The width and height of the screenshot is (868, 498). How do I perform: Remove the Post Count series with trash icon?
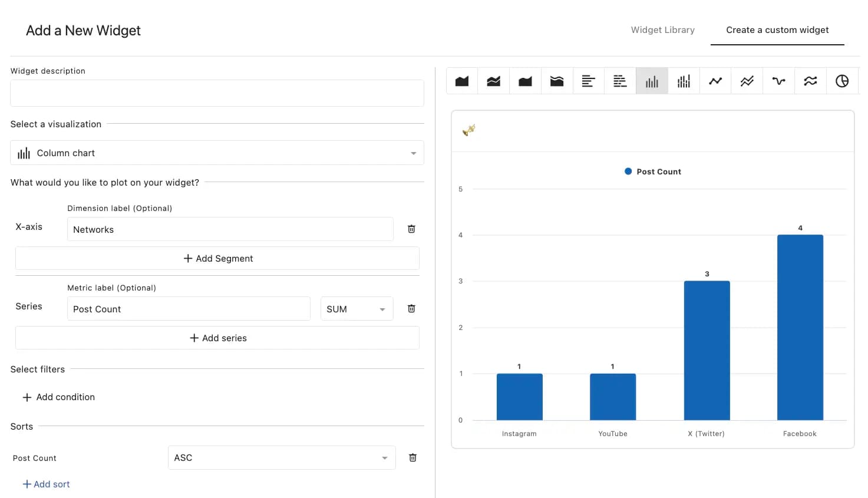[411, 308]
